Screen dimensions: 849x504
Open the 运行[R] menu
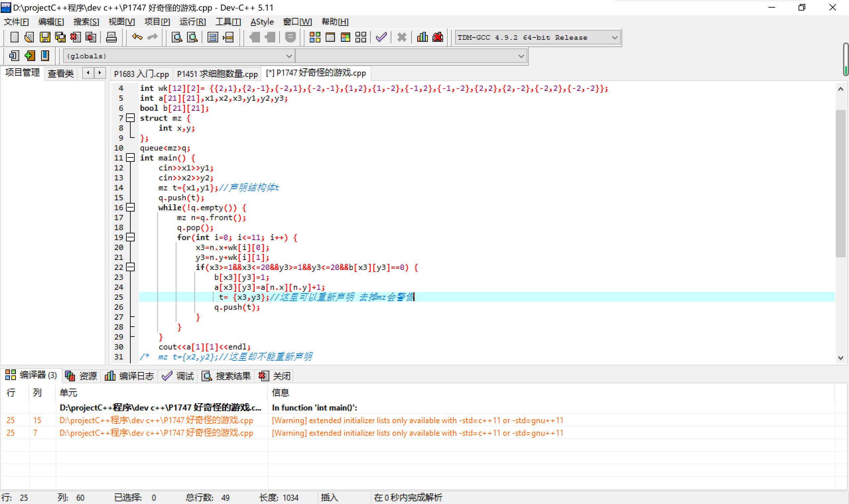coord(193,22)
